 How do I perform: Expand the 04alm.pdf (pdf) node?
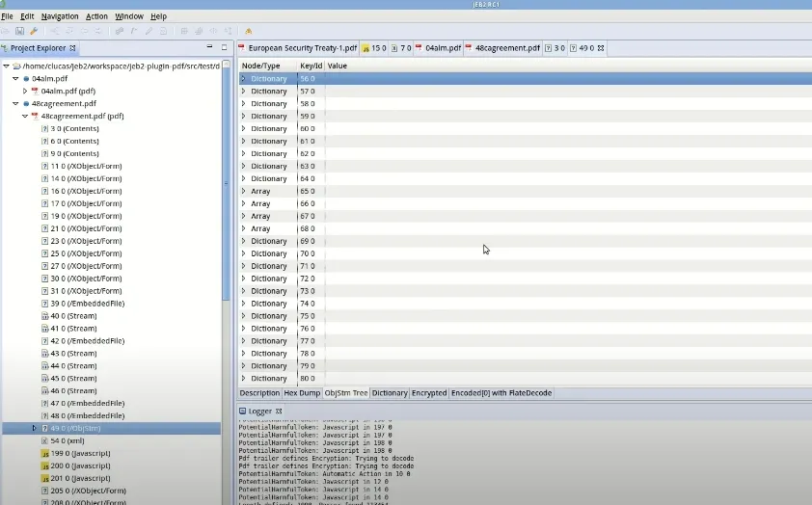pos(25,91)
